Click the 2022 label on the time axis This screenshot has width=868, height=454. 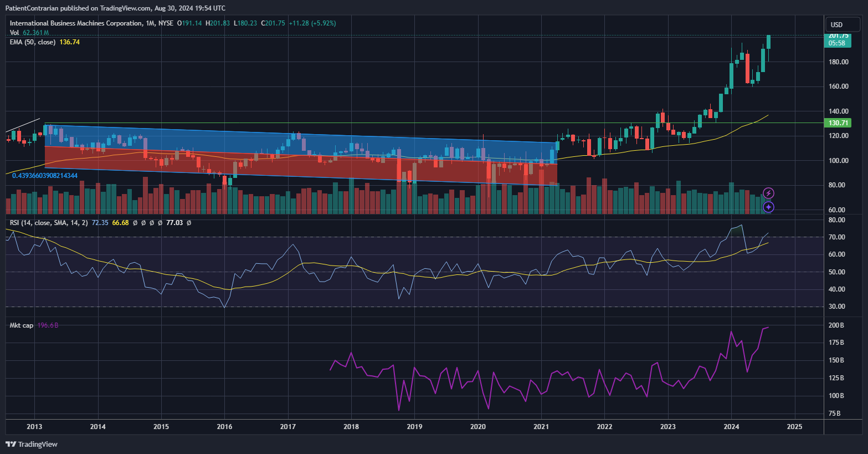coord(604,427)
